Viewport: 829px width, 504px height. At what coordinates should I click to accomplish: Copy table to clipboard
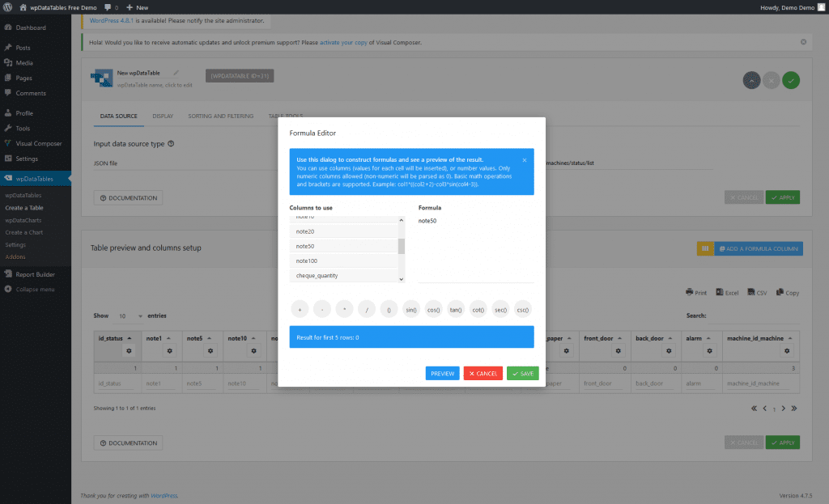(x=788, y=293)
